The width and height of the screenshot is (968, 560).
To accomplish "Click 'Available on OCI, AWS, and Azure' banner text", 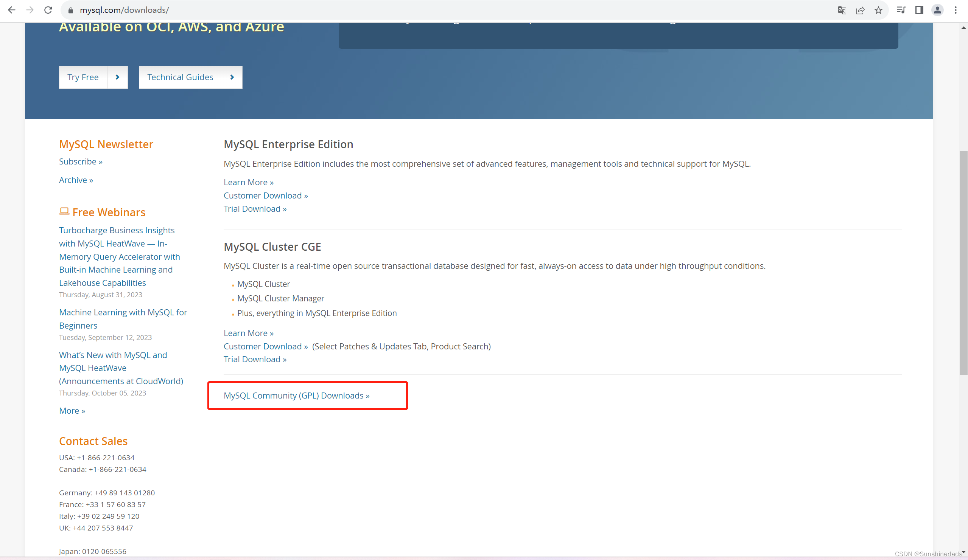I will point(171,28).
